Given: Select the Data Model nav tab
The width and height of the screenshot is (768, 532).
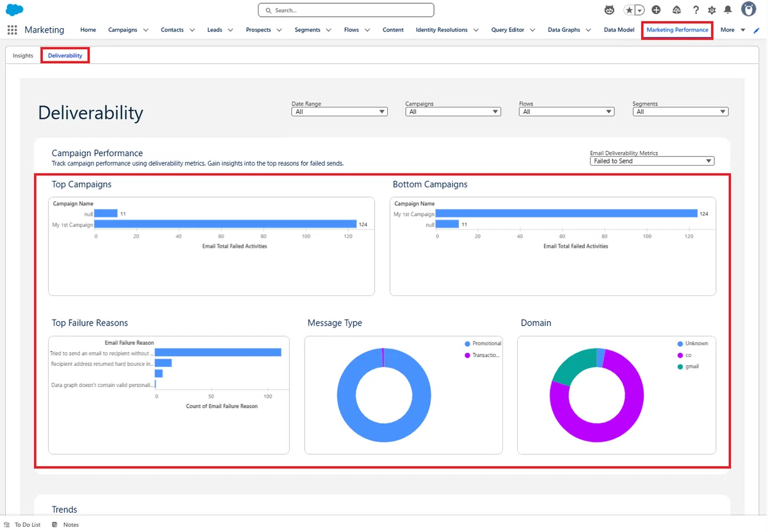Looking at the screenshot, I should pyautogui.click(x=619, y=30).
